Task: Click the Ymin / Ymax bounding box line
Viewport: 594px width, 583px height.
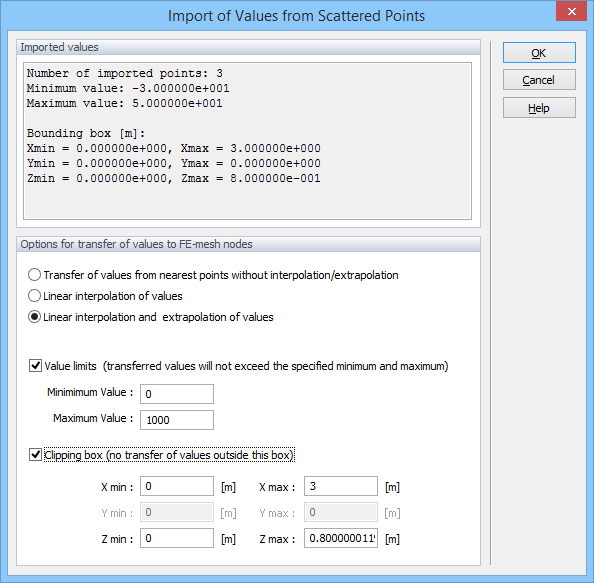Action: click(174, 163)
